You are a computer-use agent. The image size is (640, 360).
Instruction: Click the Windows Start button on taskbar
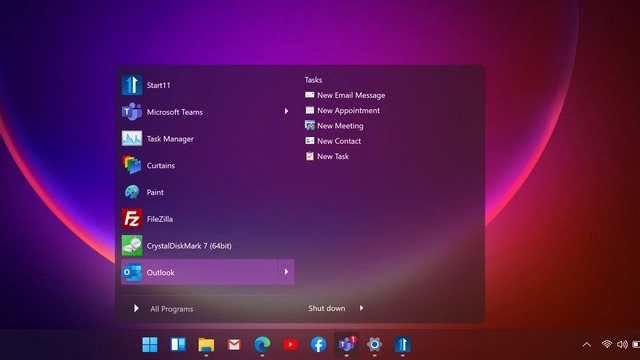tap(150, 345)
